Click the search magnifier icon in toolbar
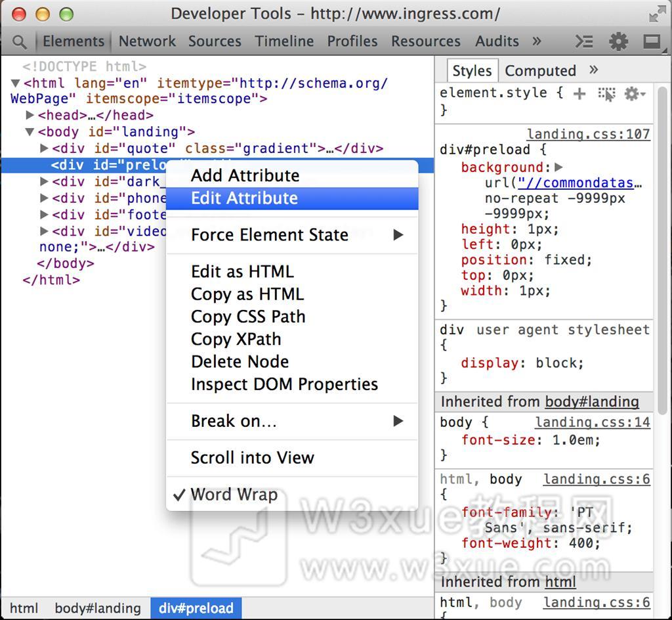This screenshot has height=620, width=672. pyautogui.click(x=19, y=42)
